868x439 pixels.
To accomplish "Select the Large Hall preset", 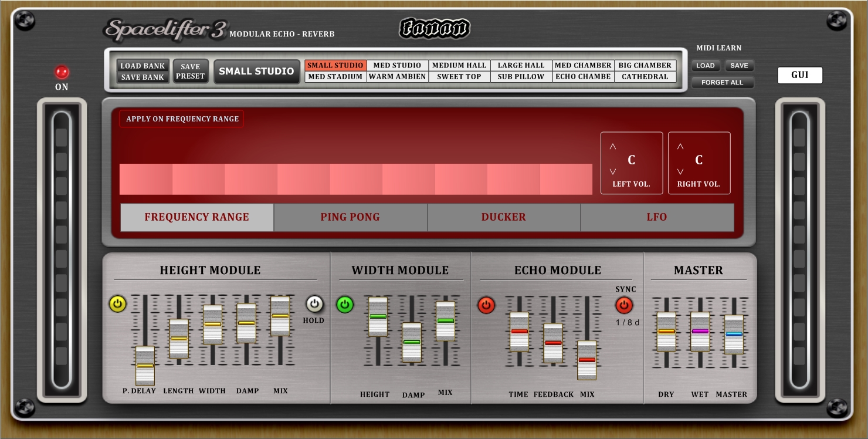I will click(520, 65).
